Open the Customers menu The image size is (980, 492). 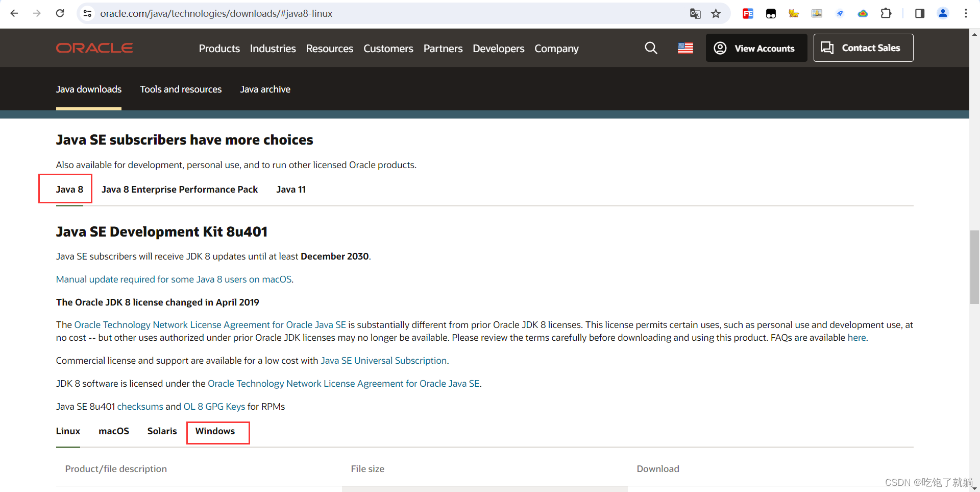388,49
